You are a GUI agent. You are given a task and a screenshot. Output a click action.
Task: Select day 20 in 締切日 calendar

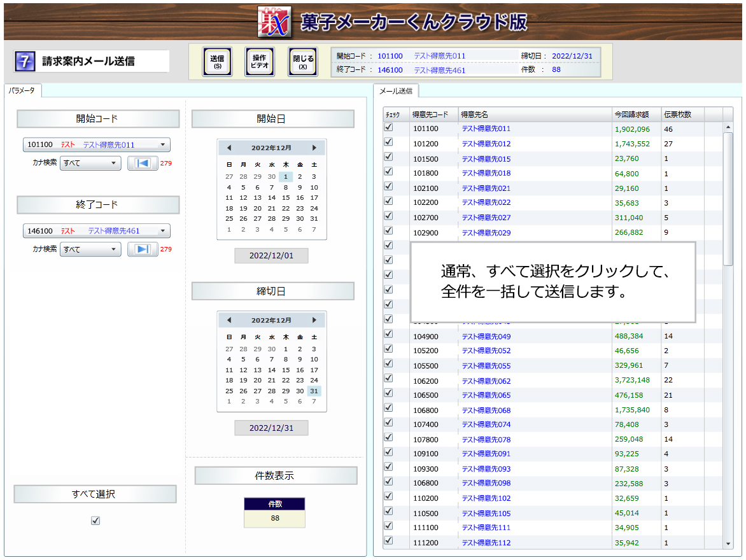click(257, 381)
